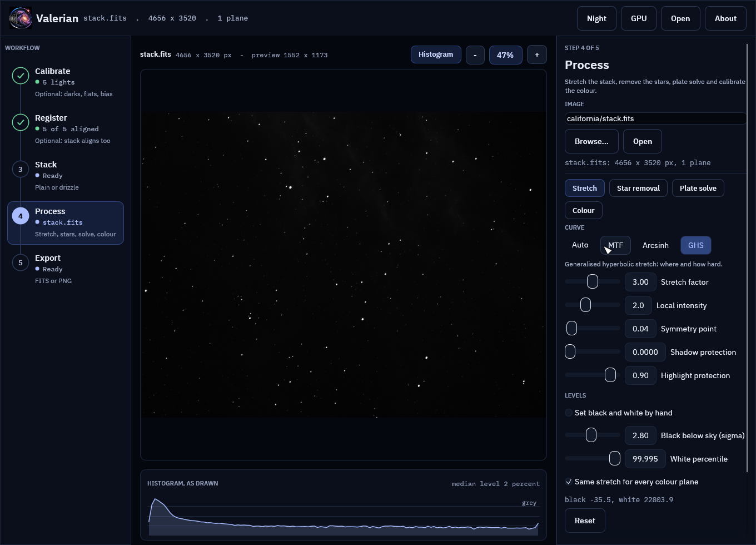756x545 pixels.
Task: Click the Symmetry point value field
Action: tap(640, 329)
